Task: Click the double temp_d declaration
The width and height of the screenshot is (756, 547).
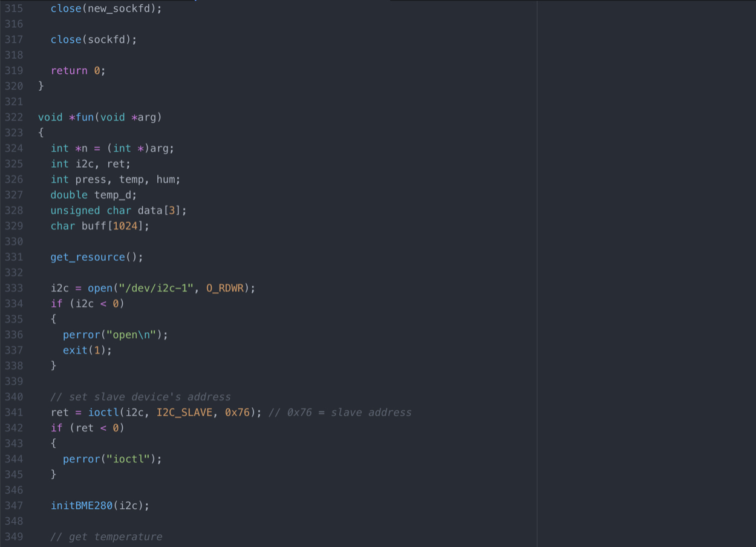Action: click(x=94, y=195)
